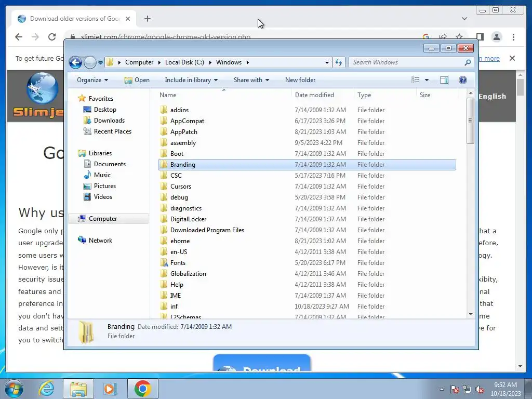Click the New folder button
Viewport: 532px width, 399px height.
[300, 80]
